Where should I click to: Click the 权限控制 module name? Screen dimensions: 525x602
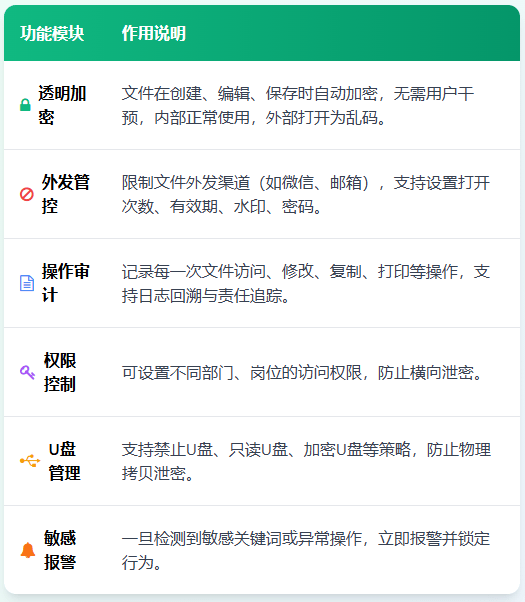(60, 372)
